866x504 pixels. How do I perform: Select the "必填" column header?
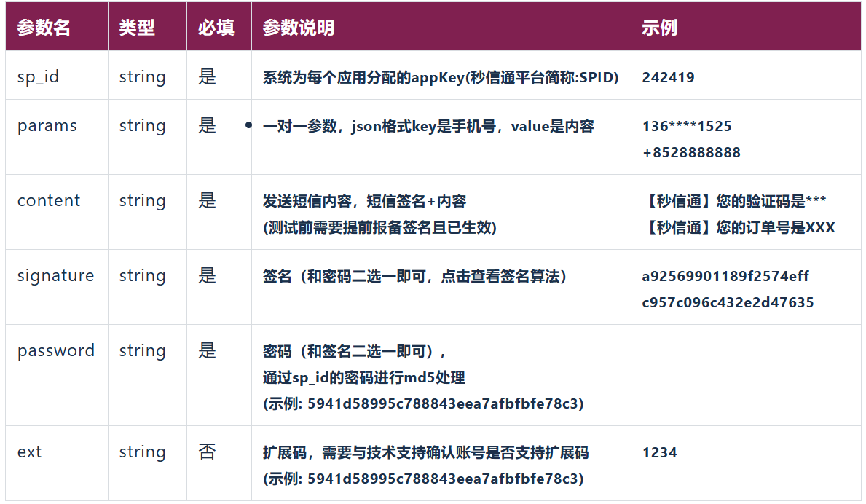point(216,28)
